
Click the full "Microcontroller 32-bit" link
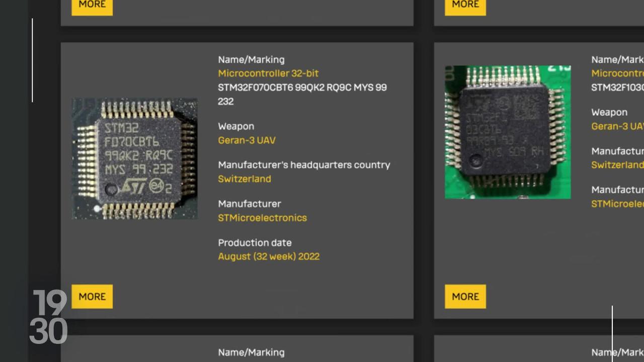pyautogui.click(x=268, y=73)
